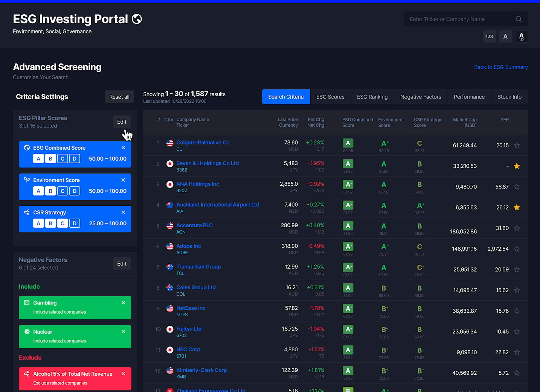Edit Negative Factors criteria
The image size is (540, 392).
point(122,263)
